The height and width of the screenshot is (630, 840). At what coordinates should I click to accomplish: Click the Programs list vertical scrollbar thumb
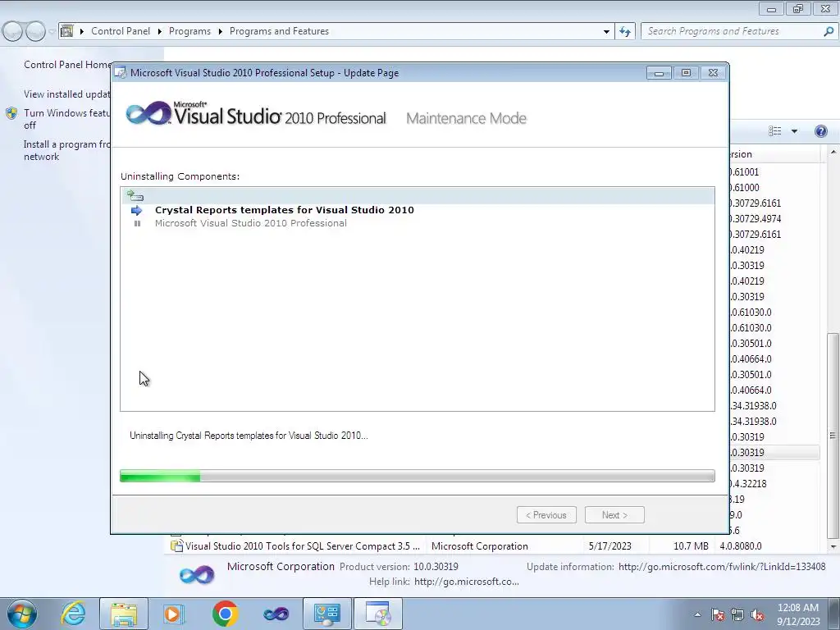click(833, 435)
